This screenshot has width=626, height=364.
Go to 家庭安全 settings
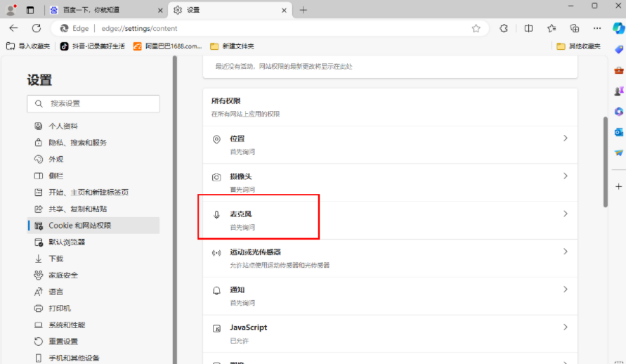(93, 275)
